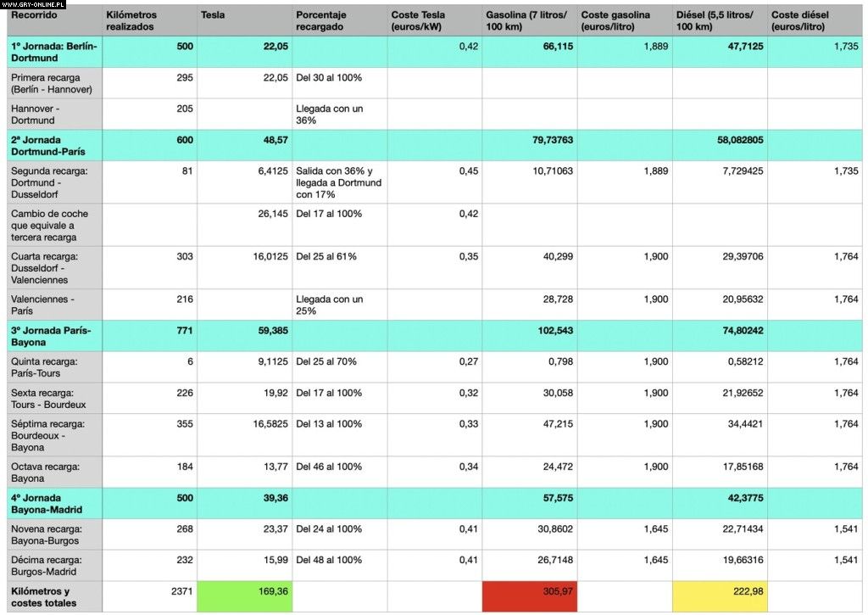This screenshot has height=615, width=868.
Task: Select the Tesla value '19,92'
Action: click(x=275, y=392)
